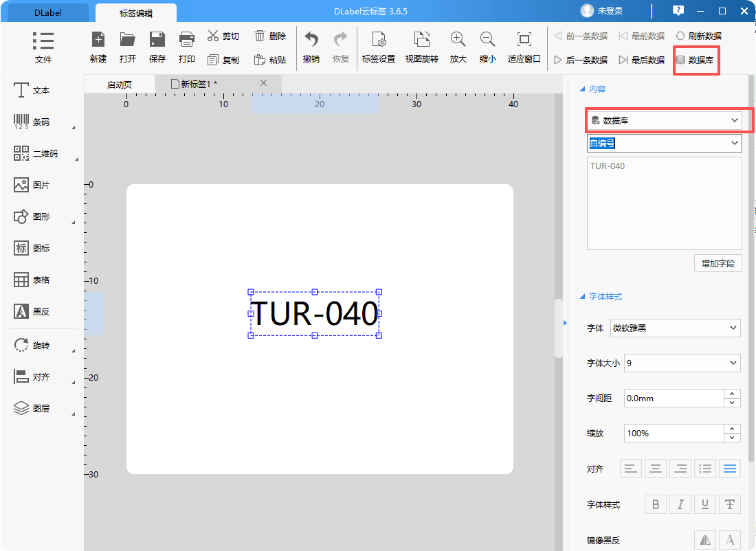Save the label with 保存

(157, 47)
